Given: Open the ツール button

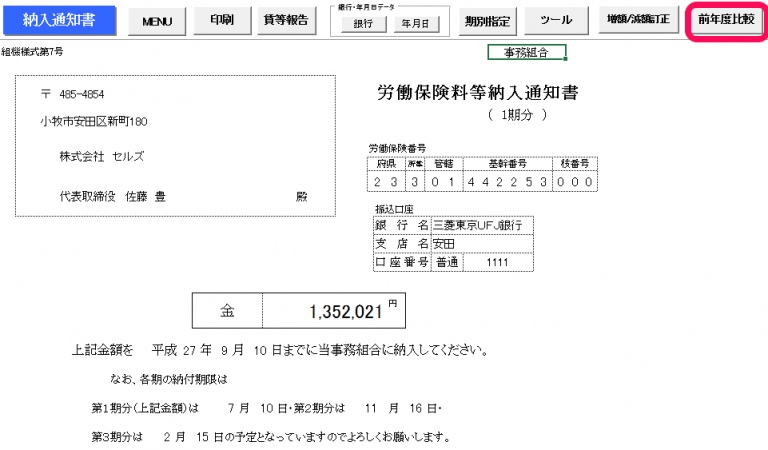Looking at the screenshot, I should tap(556, 20).
